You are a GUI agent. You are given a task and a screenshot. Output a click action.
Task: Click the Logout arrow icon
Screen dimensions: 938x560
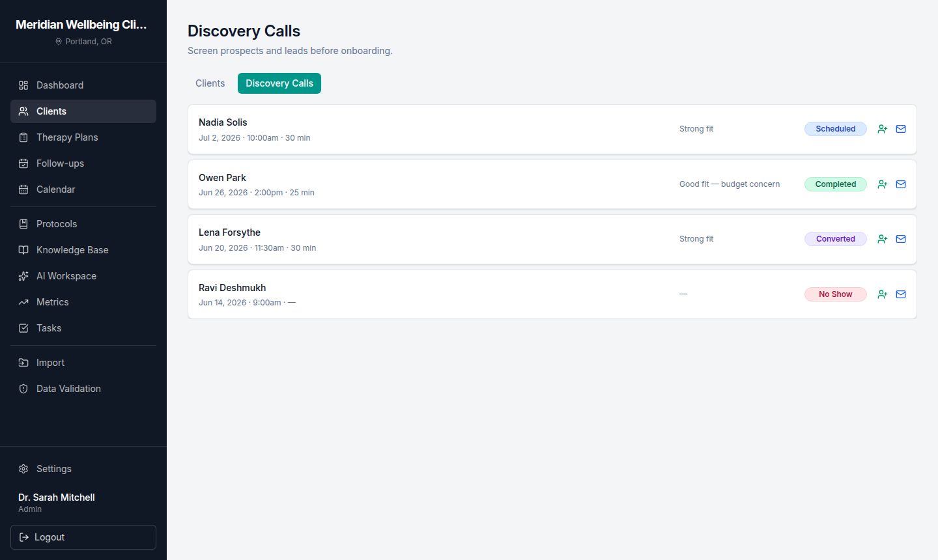pos(24,537)
